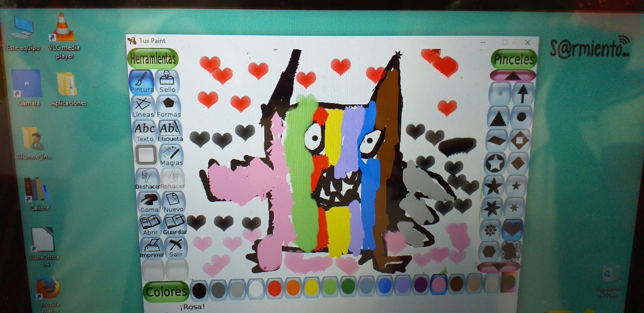Pick the yellow color swatch
The height and width of the screenshot is (313, 644).
(311, 288)
